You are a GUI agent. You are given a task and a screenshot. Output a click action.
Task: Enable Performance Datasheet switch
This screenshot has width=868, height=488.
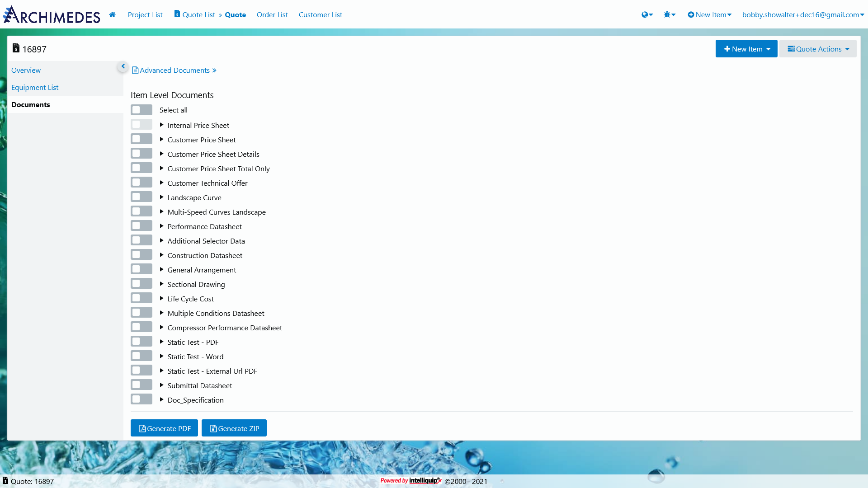pyautogui.click(x=142, y=225)
